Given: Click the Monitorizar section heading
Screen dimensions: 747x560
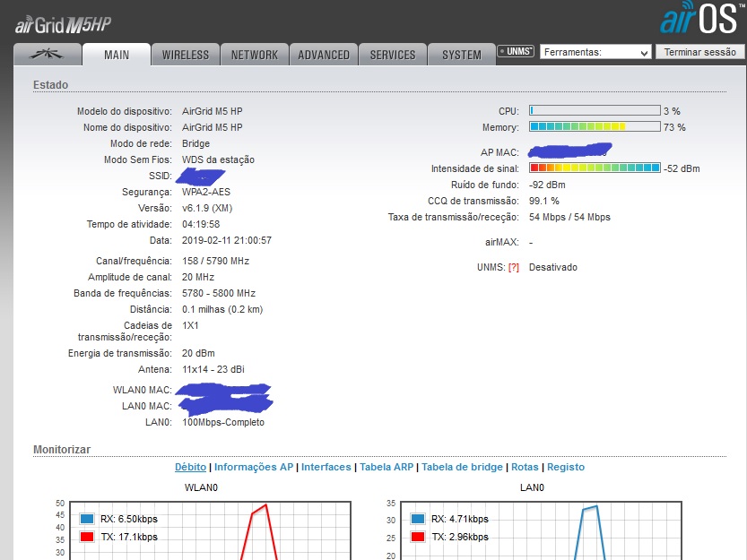Looking at the screenshot, I should pyautogui.click(x=62, y=450).
